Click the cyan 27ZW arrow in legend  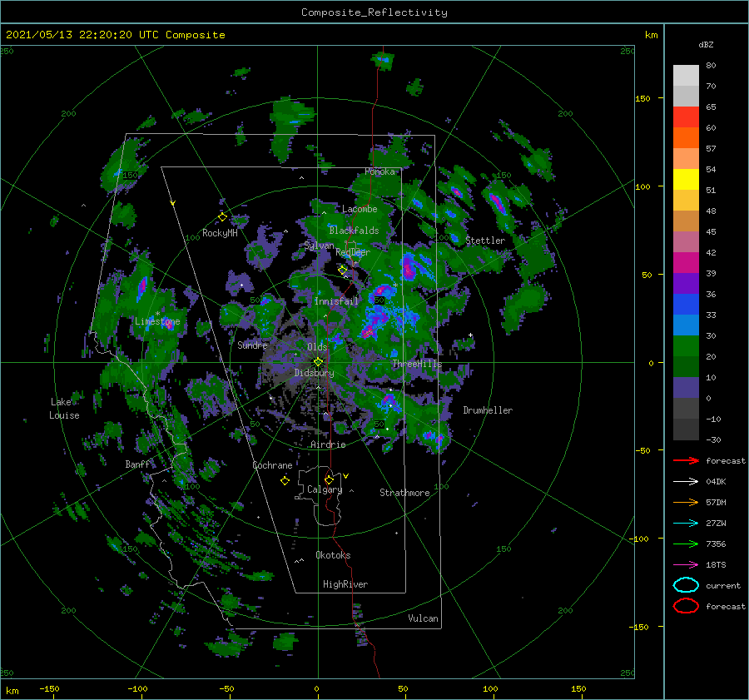pos(686,524)
